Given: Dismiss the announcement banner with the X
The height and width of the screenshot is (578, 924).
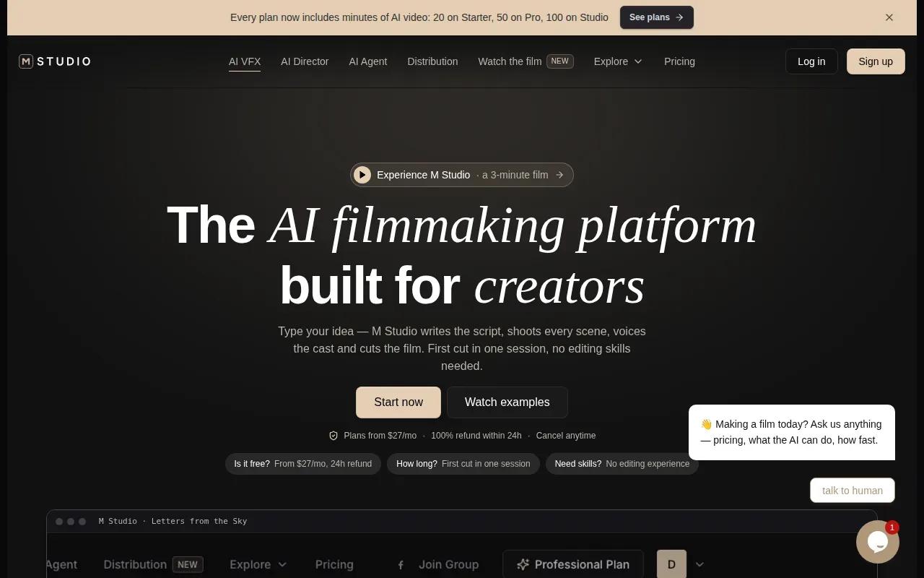Looking at the screenshot, I should click(889, 17).
